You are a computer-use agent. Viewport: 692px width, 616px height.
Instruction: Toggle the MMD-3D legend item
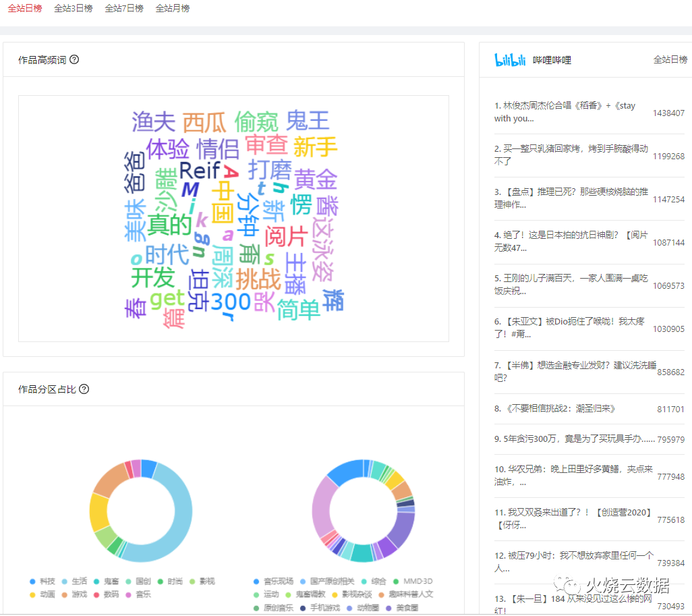[413, 581]
